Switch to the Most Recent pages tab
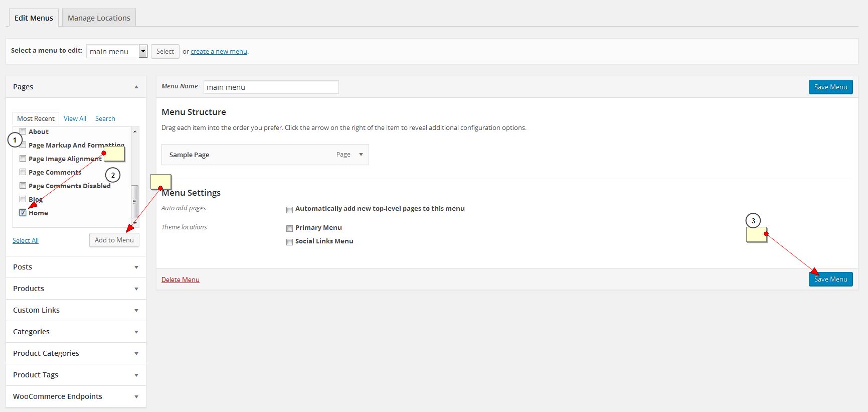 point(36,118)
